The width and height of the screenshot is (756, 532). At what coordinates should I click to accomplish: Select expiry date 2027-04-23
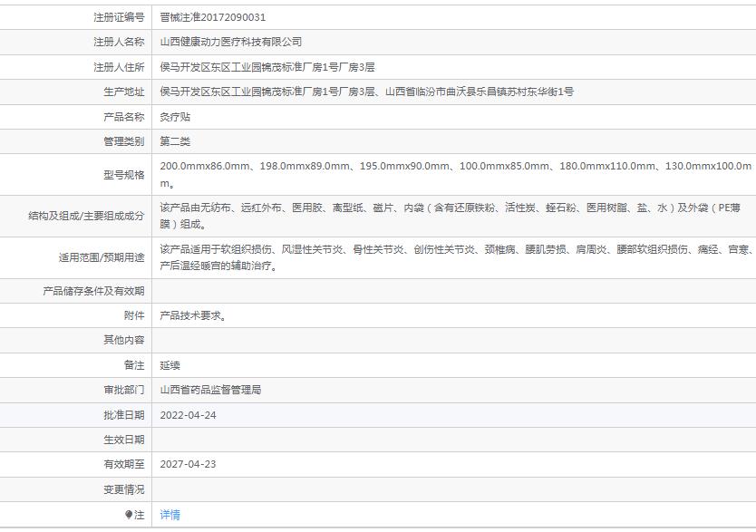188,464
